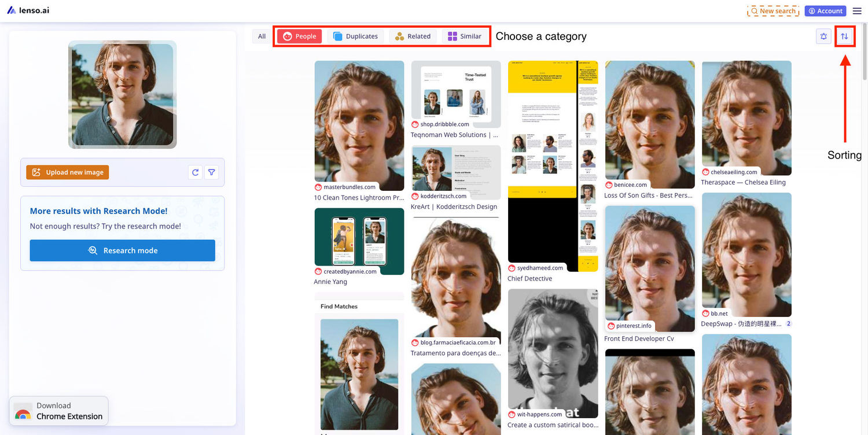Open Theraspace — Chelsea Eiling title
Viewport: 868px width, 435px height.
(744, 183)
